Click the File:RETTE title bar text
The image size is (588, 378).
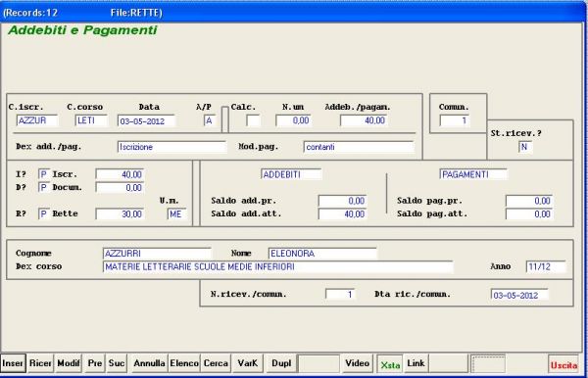click(x=136, y=13)
